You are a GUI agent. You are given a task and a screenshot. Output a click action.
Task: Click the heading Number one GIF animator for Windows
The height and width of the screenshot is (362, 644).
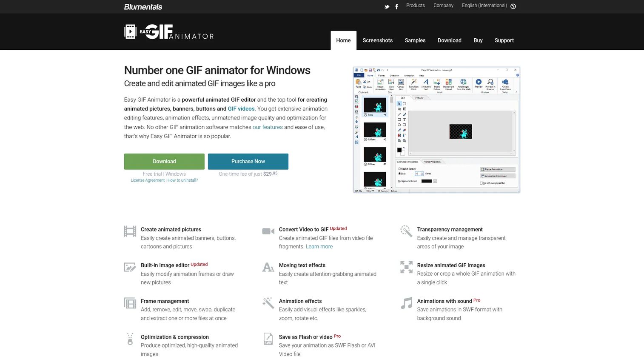coord(217,70)
